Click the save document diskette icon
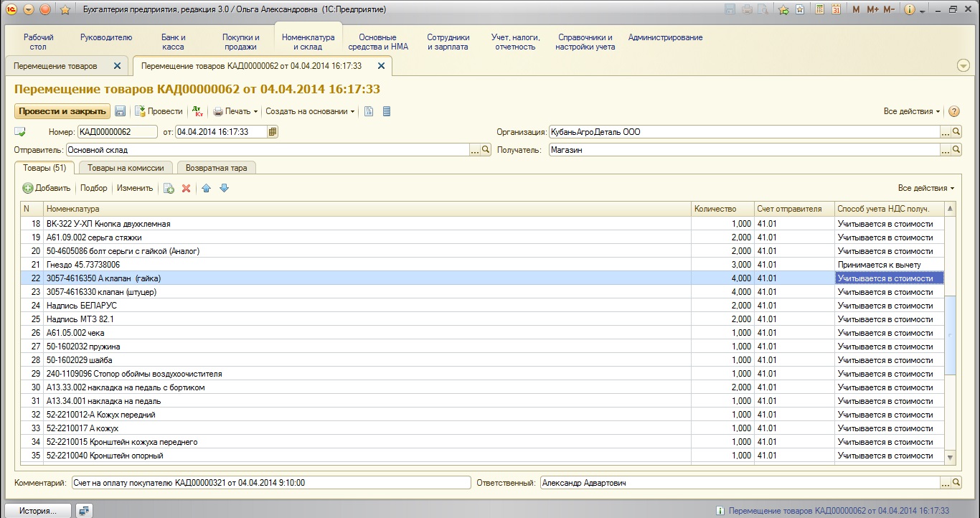This screenshot has height=518, width=980. click(121, 111)
